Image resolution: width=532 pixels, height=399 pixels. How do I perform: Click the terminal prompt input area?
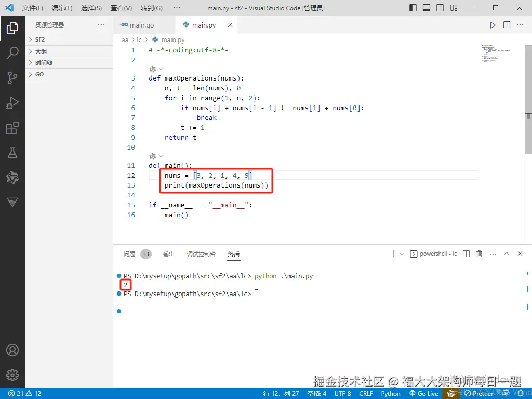pyautogui.click(x=257, y=294)
